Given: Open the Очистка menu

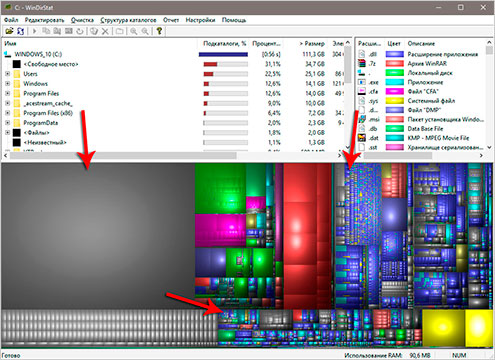Looking at the screenshot, I should tap(82, 20).
